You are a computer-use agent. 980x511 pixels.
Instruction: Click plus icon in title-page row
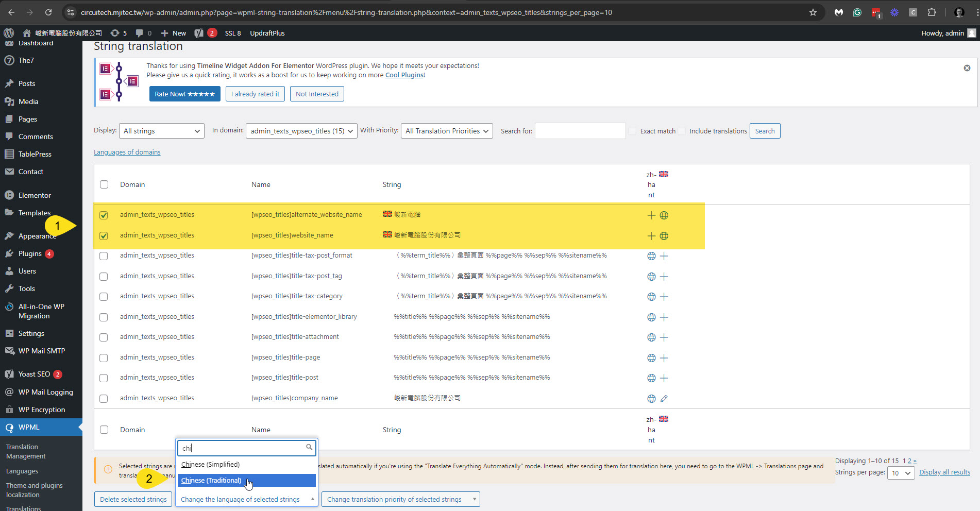click(664, 358)
